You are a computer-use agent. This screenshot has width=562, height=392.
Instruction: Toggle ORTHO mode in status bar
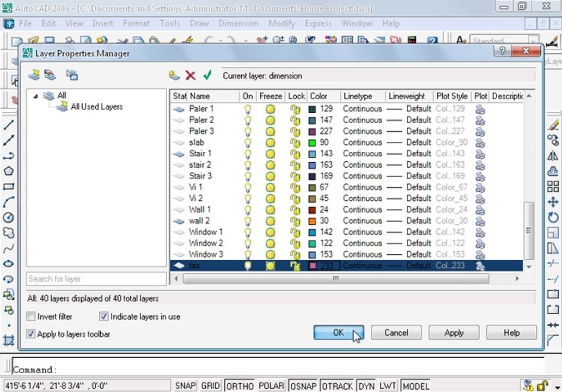coord(240,386)
